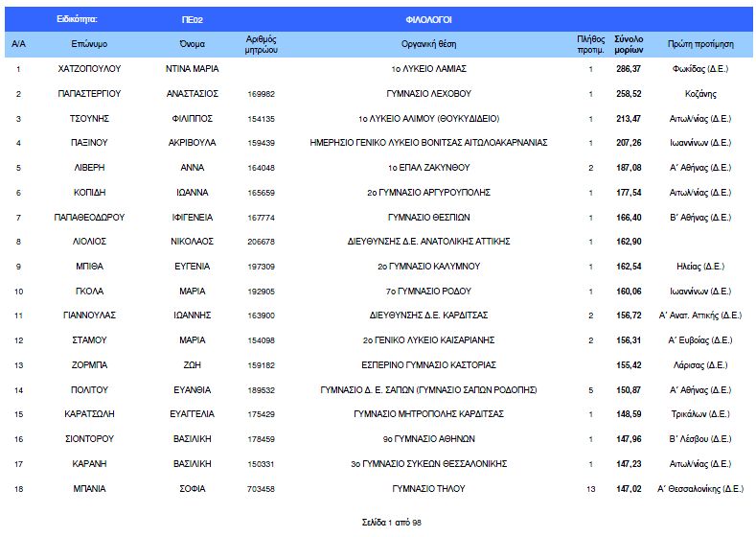Click the 'ΦΙΛΟΛΟΓΟΙ' title in the top bar
The height and width of the screenshot is (537, 756).
428,18
